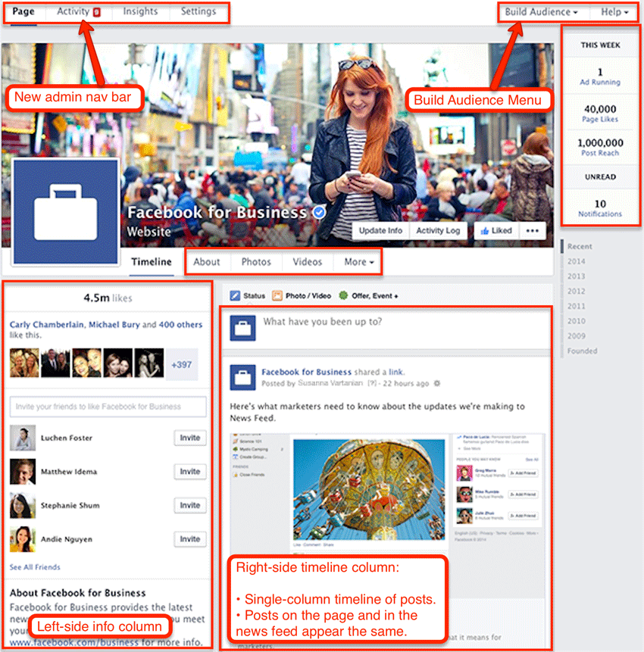Click the briefcase avatar beside the composer
The width and height of the screenshot is (644, 652).
point(242,328)
